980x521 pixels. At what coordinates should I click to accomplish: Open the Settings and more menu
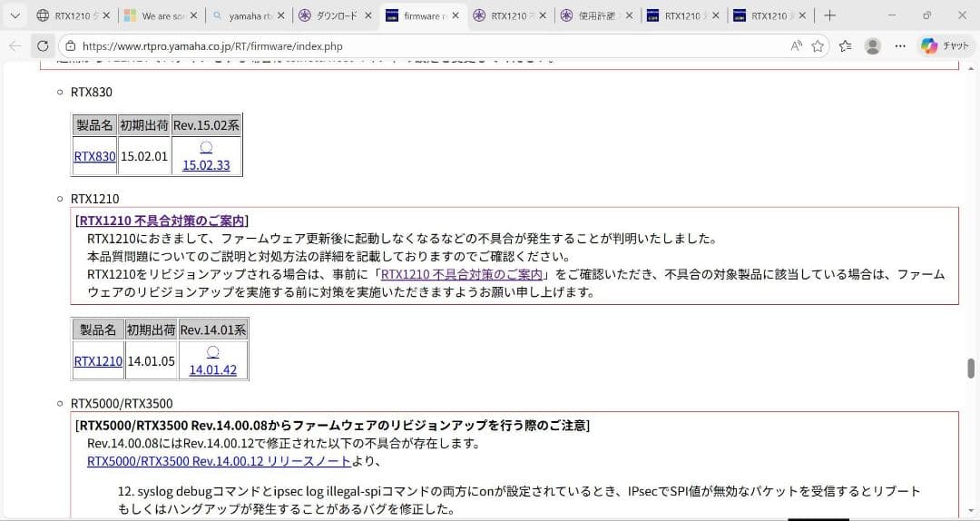point(900,45)
